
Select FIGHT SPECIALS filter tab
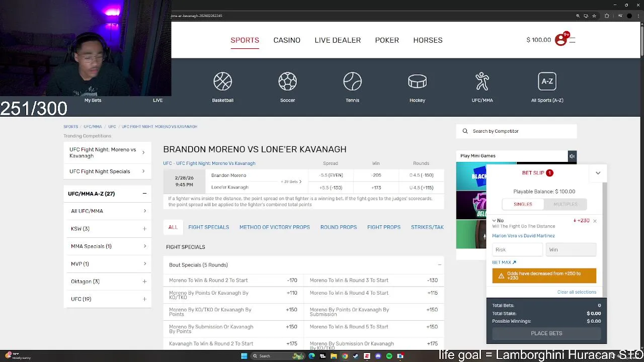(208, 227)
